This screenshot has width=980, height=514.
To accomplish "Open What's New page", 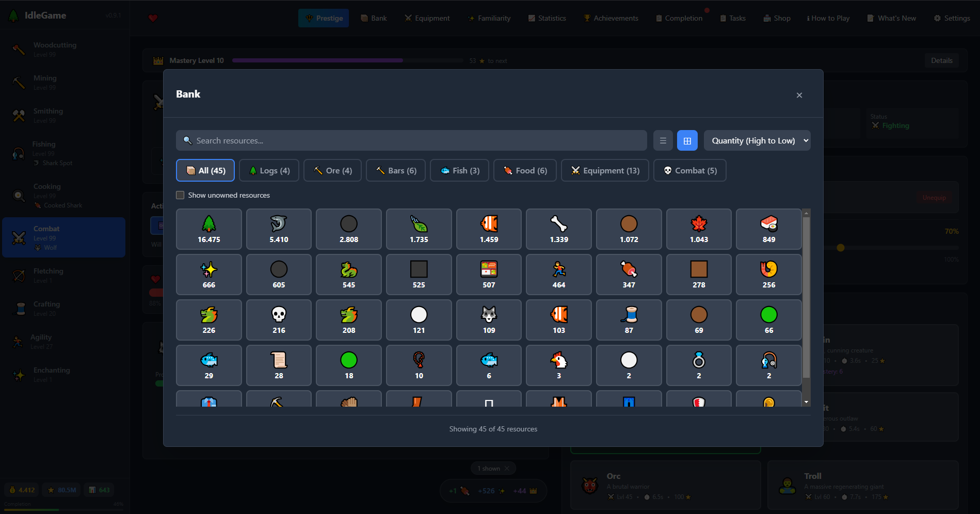I will pyautogui.click(x=892, y=18).
